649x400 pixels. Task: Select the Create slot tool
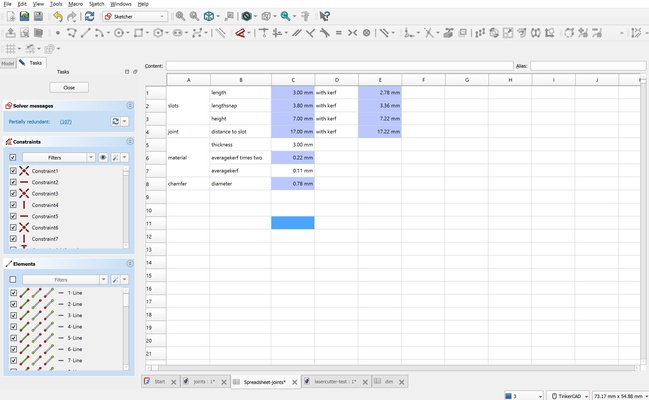(178, 33)
